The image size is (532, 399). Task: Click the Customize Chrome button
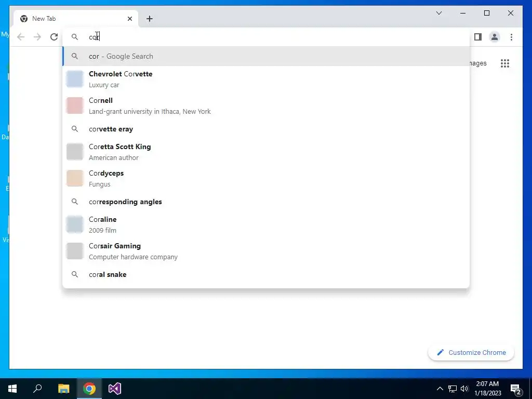[471, 353]
